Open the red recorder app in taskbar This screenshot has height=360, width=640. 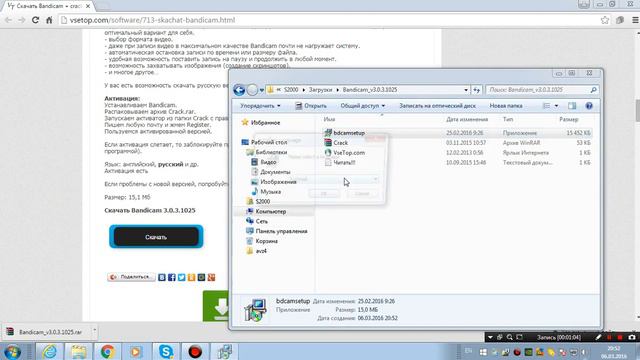[x=195, y=351]
